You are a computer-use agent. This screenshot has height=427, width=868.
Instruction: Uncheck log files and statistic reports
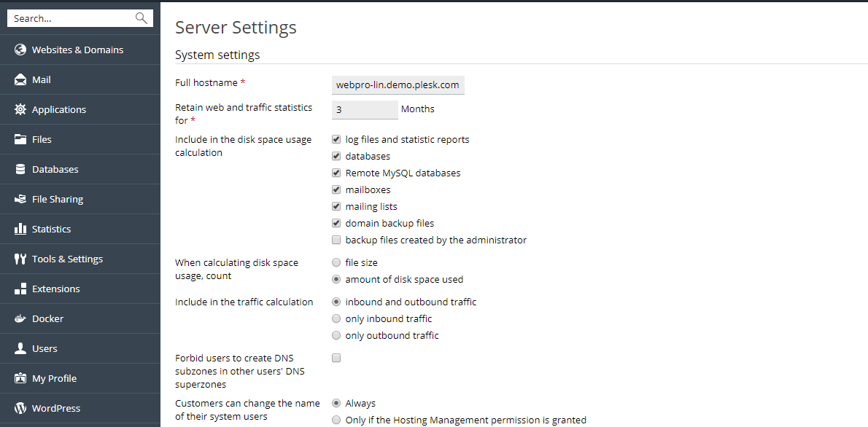tap(336, 139)
